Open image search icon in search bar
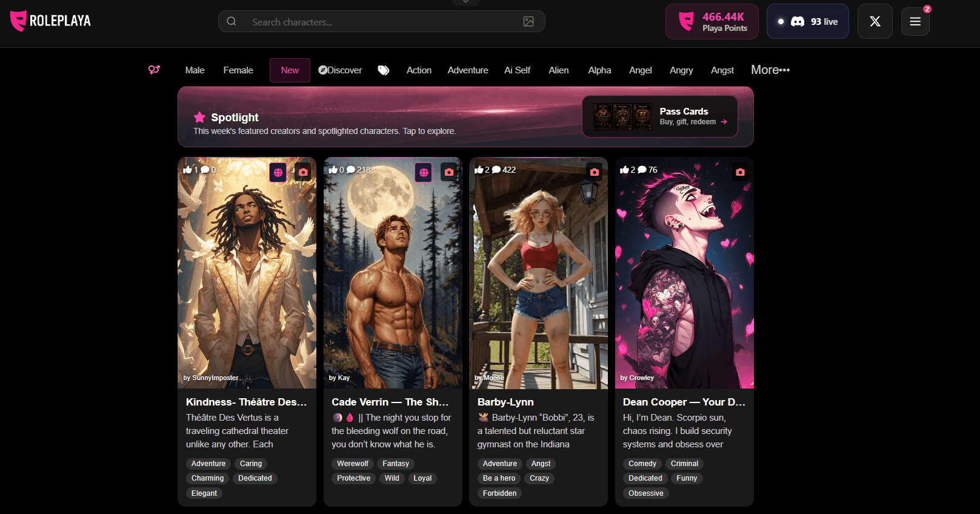Image resolution: width=980 pixels, height=514 pixels. pos(528,22)
